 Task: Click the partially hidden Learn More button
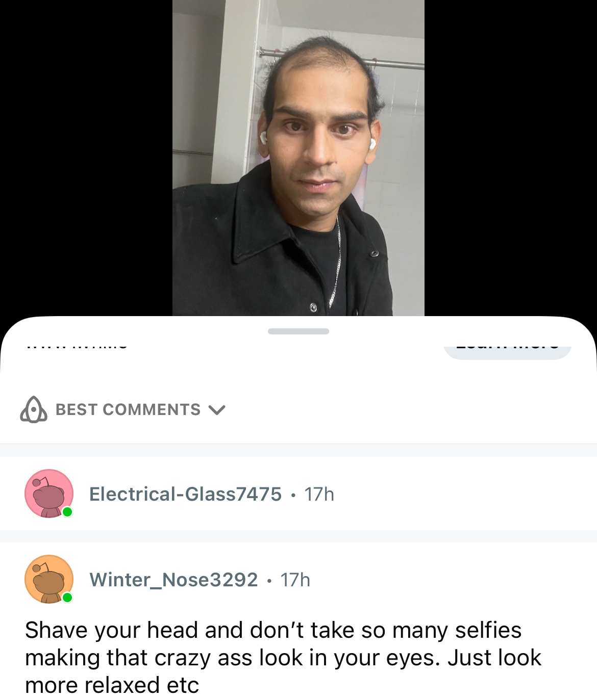coord(507,352)
